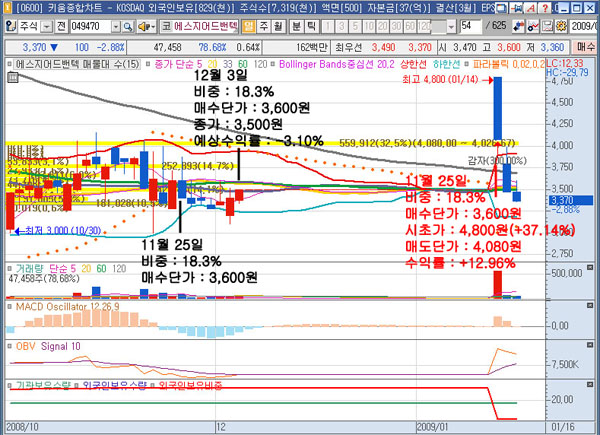The image size is (600, 435).
Task: Select the 주 weekly period button
Action: (264, 26)
